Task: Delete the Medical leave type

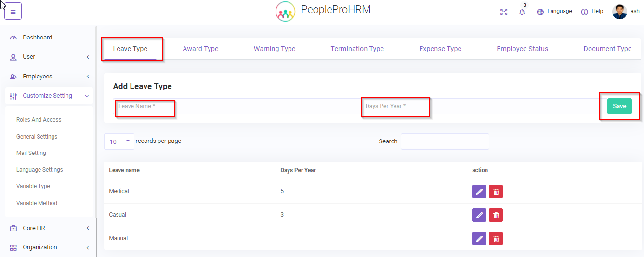Action: click(496, 192)
